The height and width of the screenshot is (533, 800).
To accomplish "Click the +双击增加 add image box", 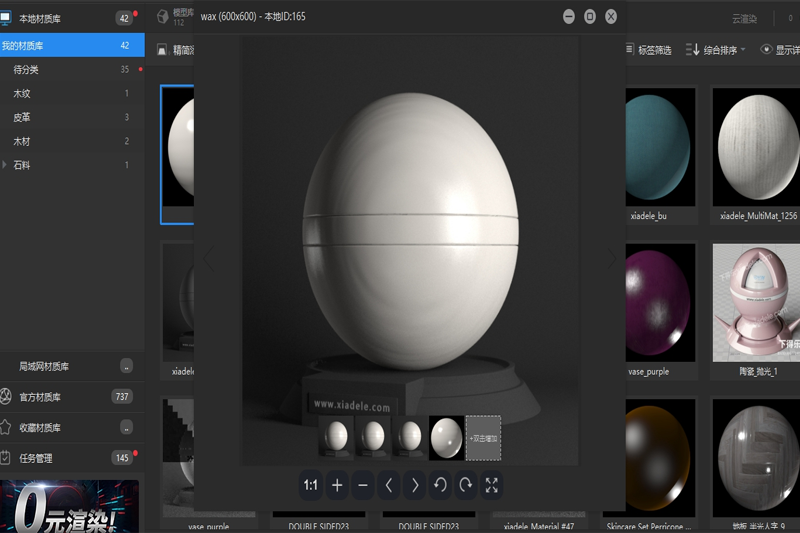I will pos(483,438).
